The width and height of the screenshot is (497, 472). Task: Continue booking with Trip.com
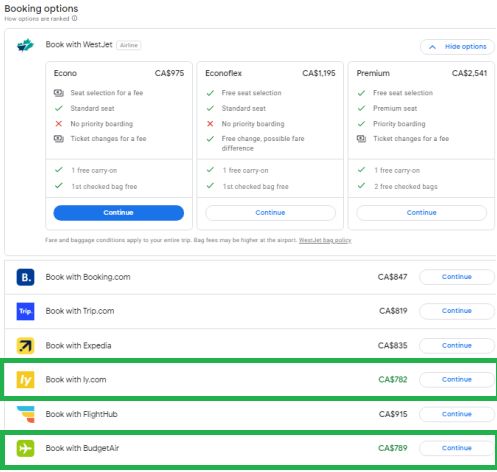[x=457, y=311]
